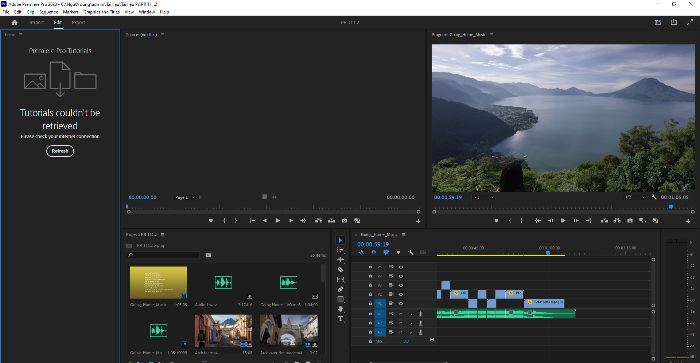Click the Refresh button in Learn panel
Viewport: 700px width, 363px height.
60,151
